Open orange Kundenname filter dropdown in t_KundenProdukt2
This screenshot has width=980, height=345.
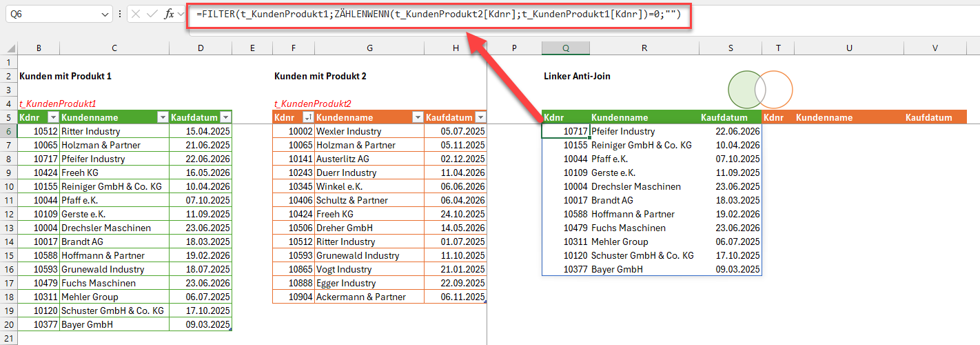coord(418,117)
